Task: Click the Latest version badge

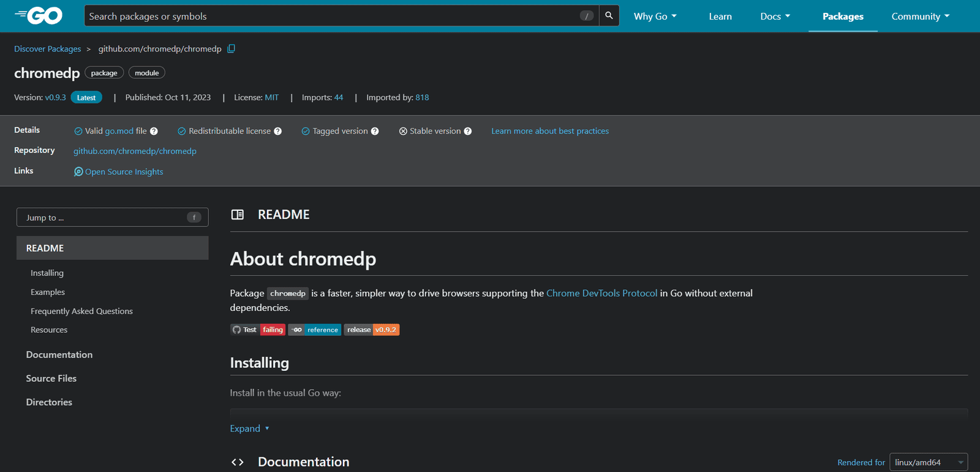Action: [x=86, y=97]
